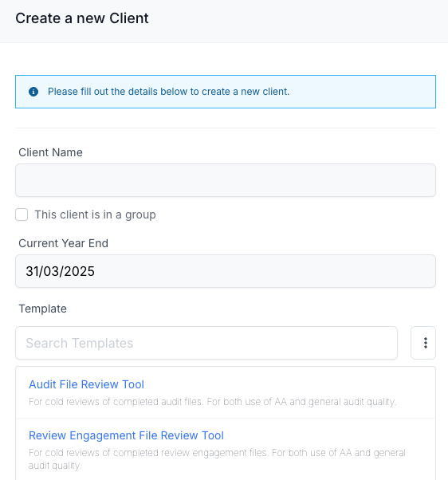The image size is (448, 480).
Task: Focus the Client Name text field
Action: click(x=226, y=180)
